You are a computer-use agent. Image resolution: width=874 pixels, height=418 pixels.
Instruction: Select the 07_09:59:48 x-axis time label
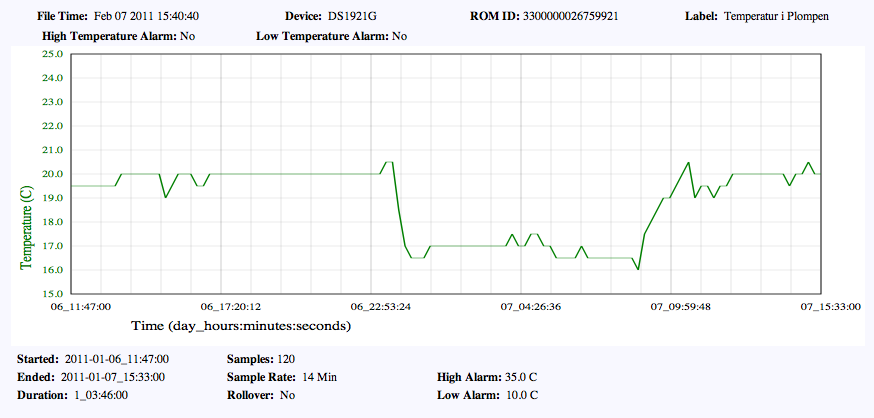[680, 307]
